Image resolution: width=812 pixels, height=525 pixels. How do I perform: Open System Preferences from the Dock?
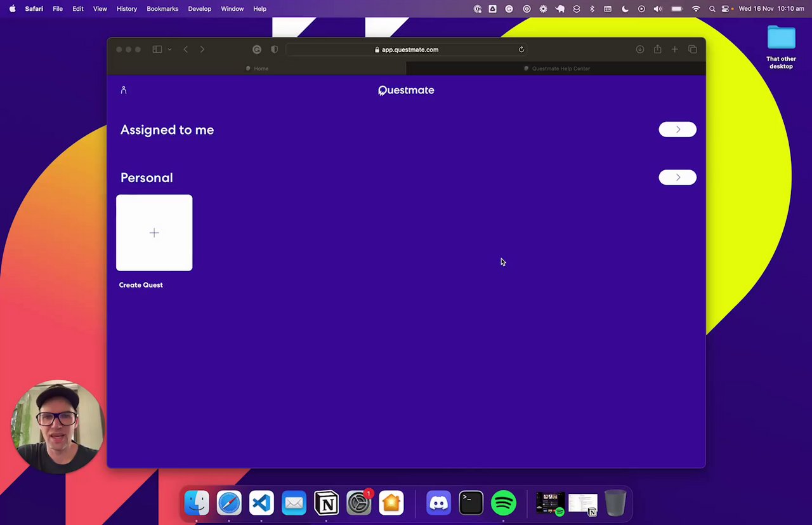coord(359,503)
